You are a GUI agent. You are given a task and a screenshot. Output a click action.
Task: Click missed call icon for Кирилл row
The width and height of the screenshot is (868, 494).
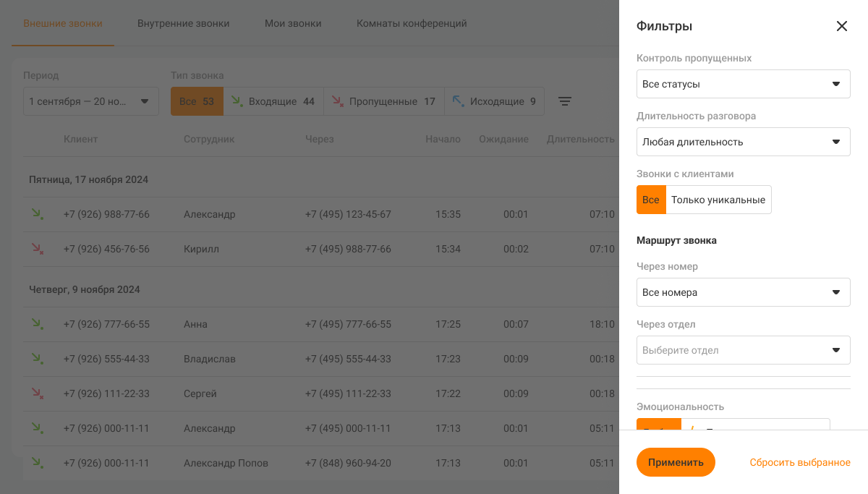pyautogui.click(x=36, y=249)
